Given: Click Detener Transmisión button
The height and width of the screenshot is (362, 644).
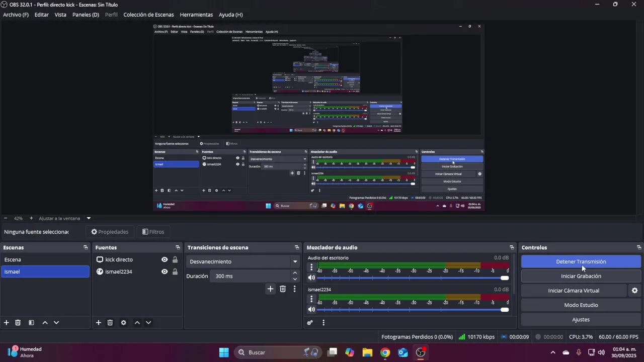Looking at the screenshot, I should coord(581,261).
